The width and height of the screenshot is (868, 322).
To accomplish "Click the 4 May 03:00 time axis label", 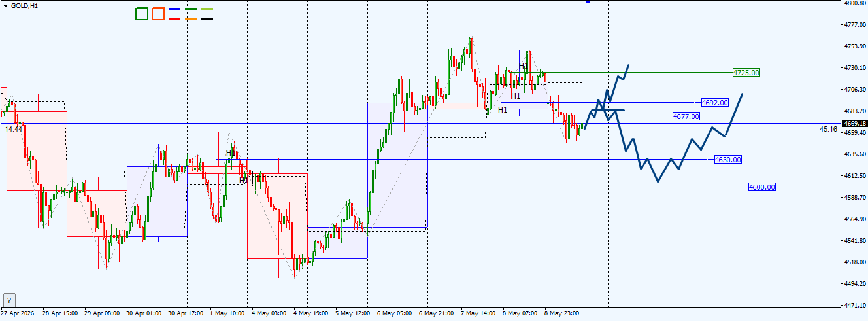I will click(x=269, y=313).
